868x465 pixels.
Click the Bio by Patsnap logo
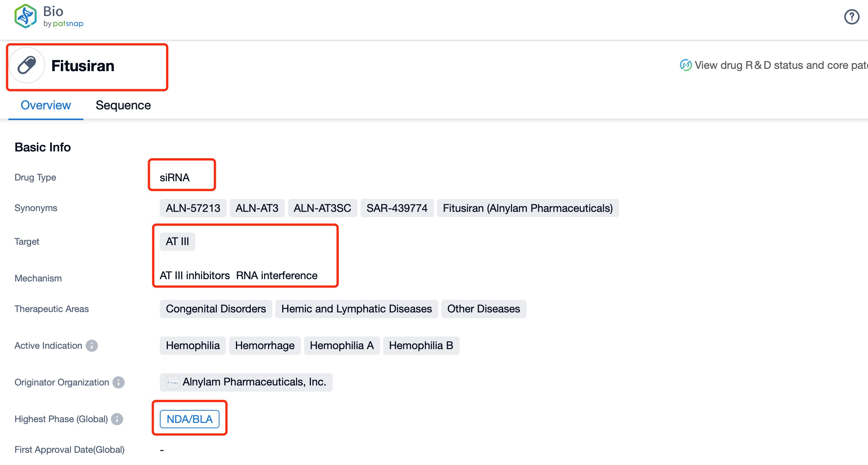point(49,16)
